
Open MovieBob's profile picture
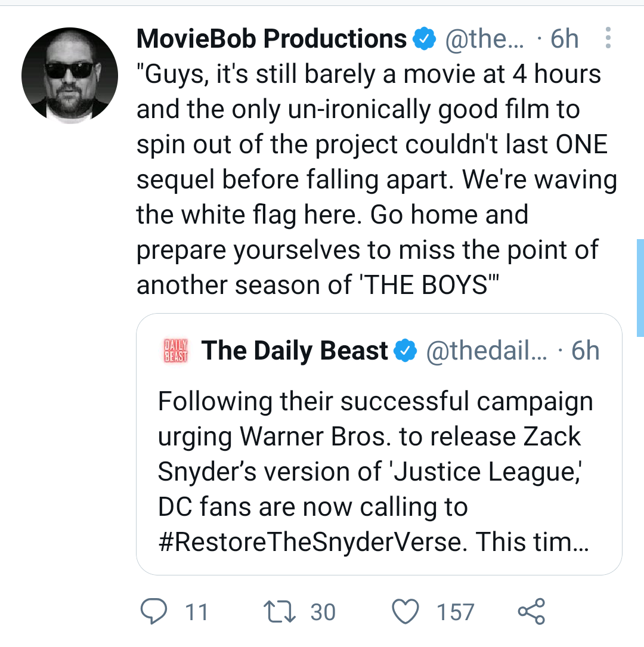[x=70, y=76]
